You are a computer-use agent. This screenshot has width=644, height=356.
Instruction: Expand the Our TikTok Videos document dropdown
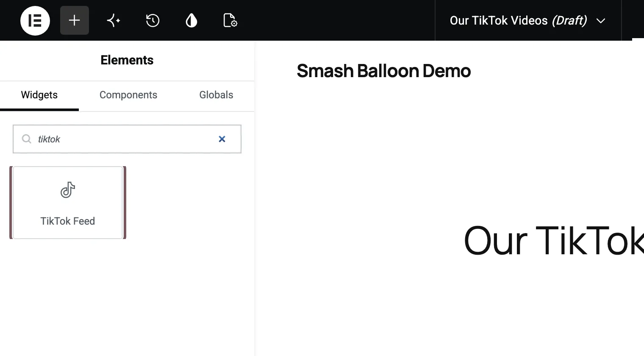tap(528, 20)
